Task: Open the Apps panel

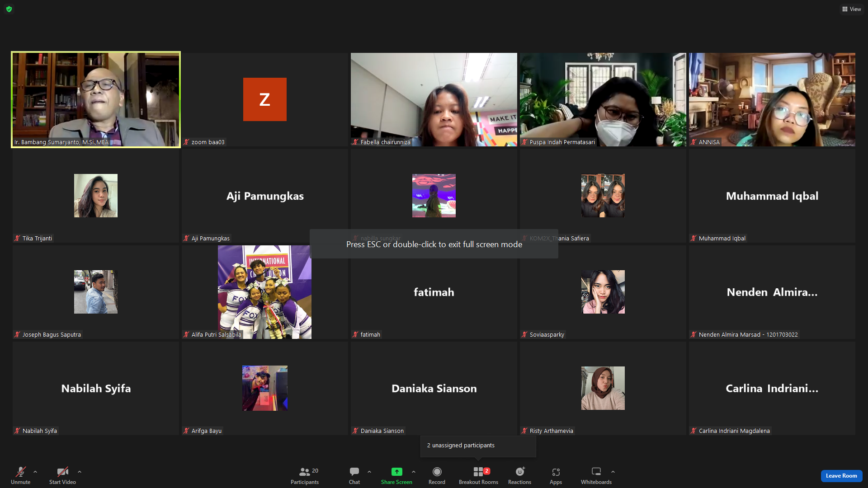Action: click(556, 475)
